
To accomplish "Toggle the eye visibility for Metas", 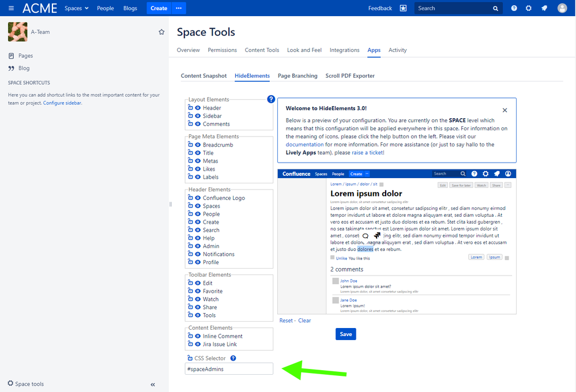I will (198, 161).
